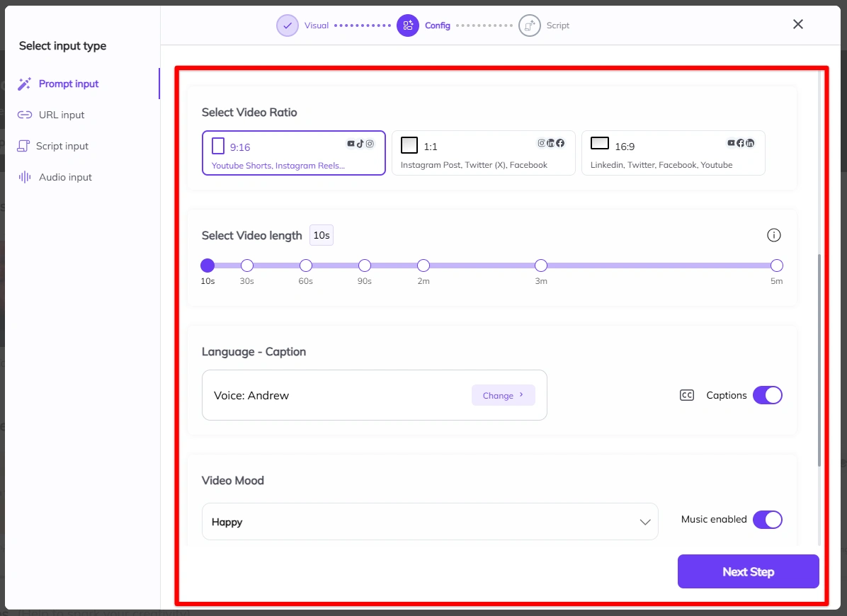Image resolution: width=847 pixels, height=616 pixels.
Task: Set video length to 60s
Action: 306,265
